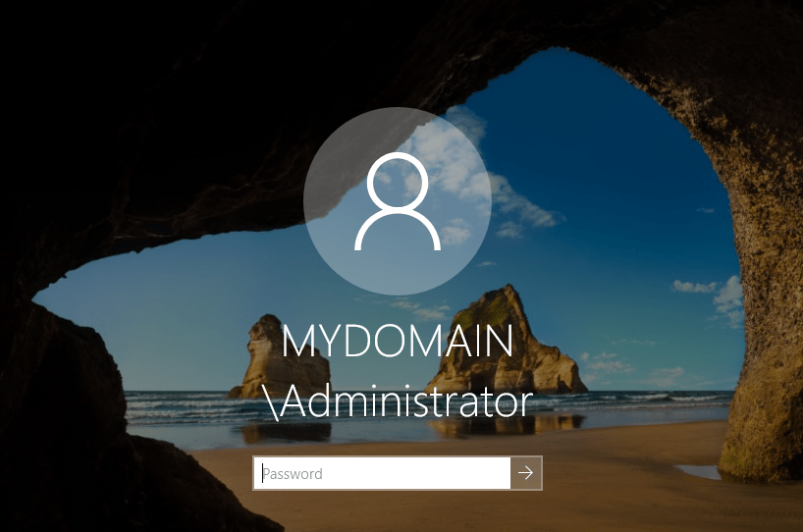The width and height of the screenshot is (803, 532).
Task: Click the blue sky in the wallpaper
Action: tap(609, 196)
